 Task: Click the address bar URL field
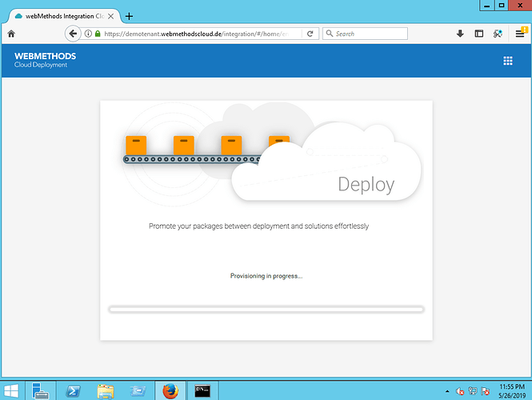click(197, 34)
